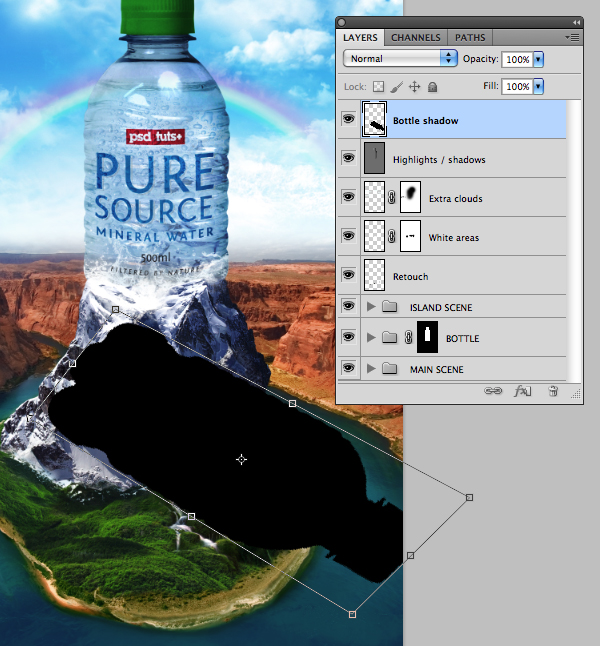Select layer named Bottle shadow
This screenshot has width=600, height=646.
426,121
